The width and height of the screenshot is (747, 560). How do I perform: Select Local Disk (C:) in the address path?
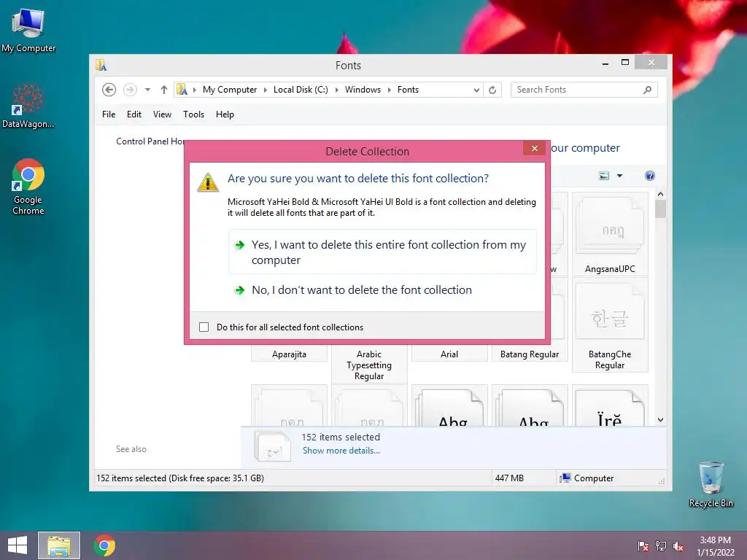[301, 90]
